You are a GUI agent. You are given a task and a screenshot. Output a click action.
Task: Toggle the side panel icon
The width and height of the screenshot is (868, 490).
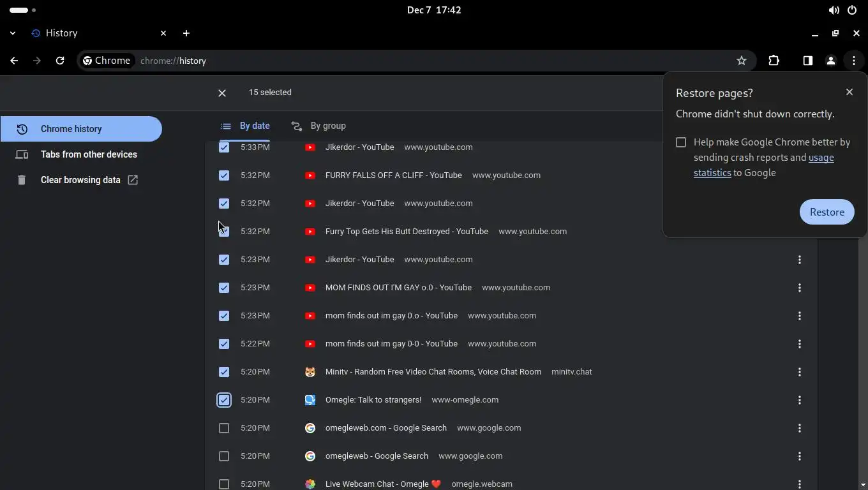point(808,61)
